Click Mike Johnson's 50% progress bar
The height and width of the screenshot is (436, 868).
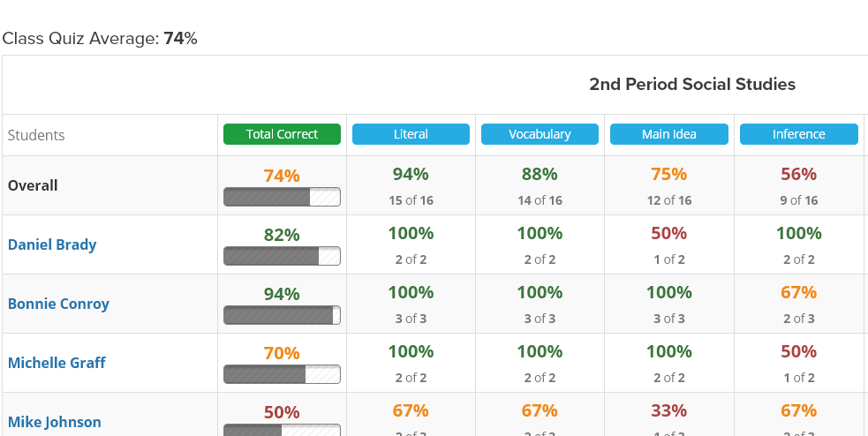click(282, 430)
